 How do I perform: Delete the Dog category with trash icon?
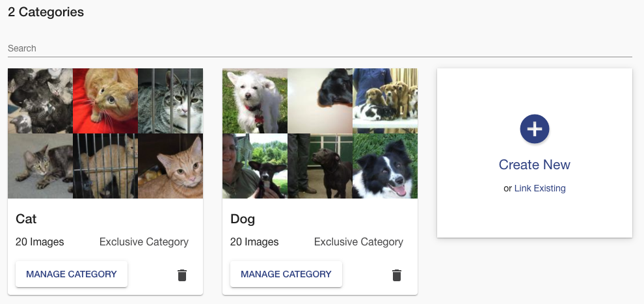(x=397, y=275)
